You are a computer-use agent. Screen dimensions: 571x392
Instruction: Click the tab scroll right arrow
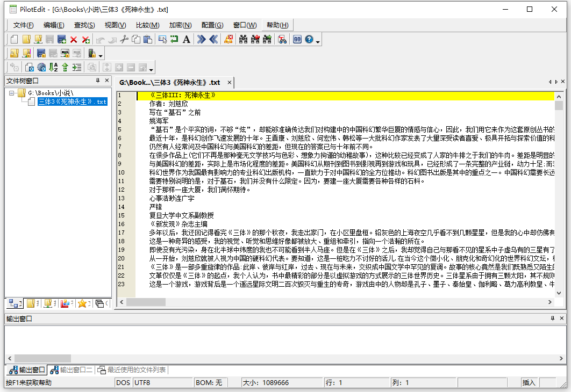tap(556, 82)
